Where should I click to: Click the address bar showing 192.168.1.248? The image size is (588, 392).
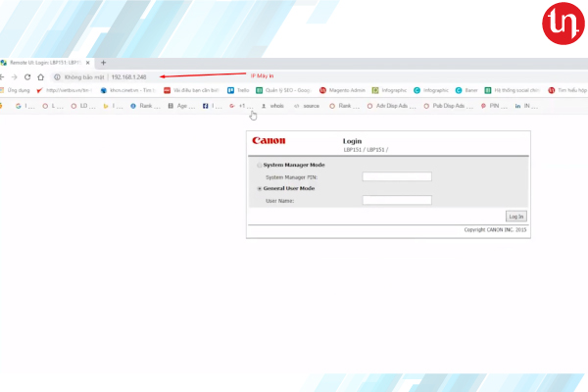pos(128,76)
